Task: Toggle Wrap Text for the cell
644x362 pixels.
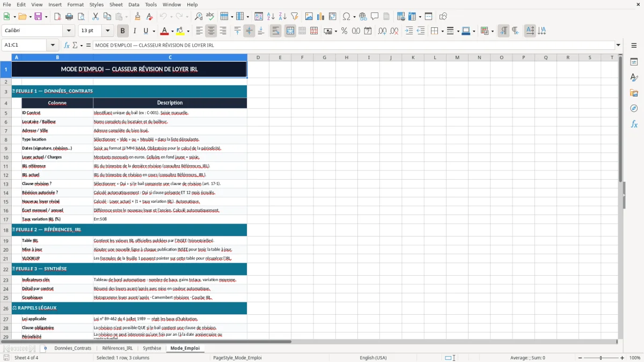Action: (x=276, y=31)
